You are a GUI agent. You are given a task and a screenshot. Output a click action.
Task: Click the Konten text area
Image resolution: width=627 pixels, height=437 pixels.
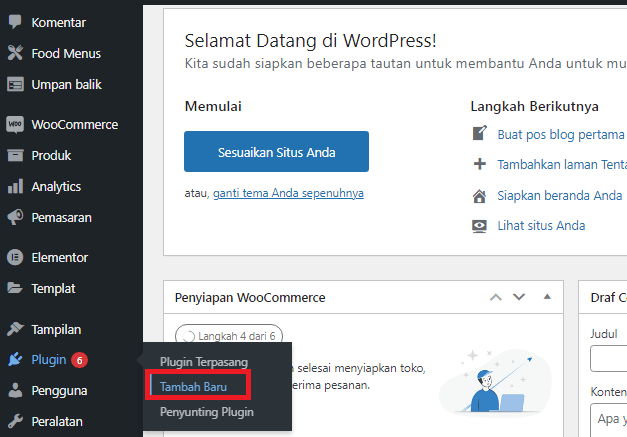click(x=609, y=420)
